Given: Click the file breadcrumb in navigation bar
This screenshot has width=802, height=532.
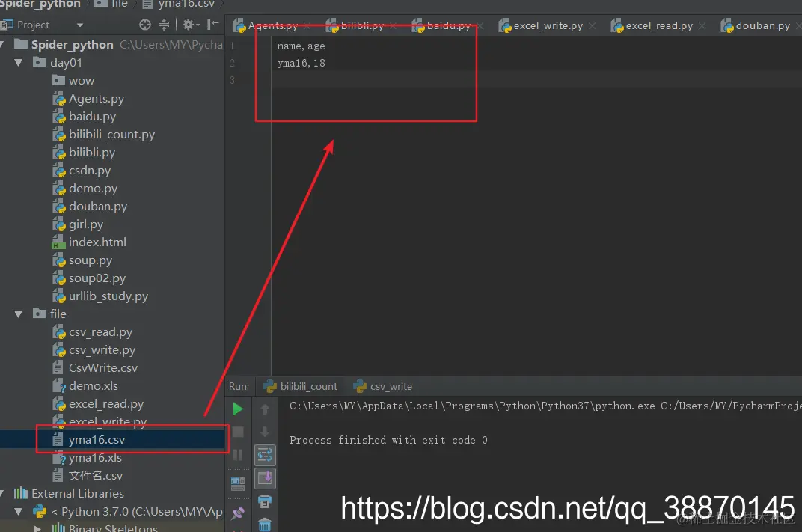Looking at the screenshot, I should coord(111,4).
